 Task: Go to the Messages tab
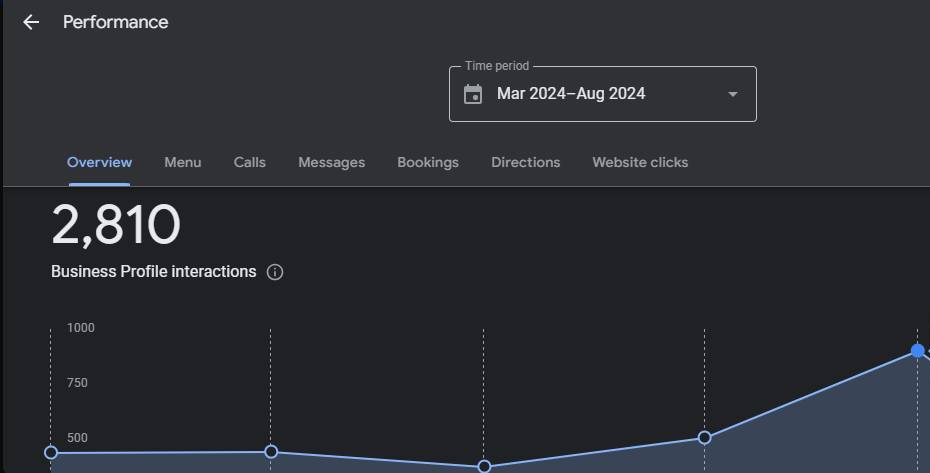[331, 162]
